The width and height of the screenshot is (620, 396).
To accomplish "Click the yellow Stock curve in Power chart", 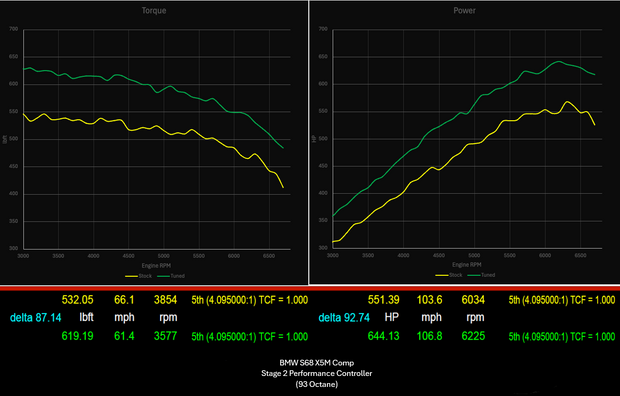I will click(x=474, y=144).
